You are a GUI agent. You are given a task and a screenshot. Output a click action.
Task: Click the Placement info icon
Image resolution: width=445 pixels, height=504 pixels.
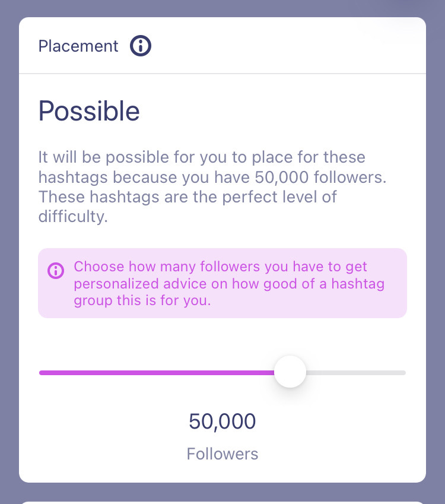pos(141,46)
